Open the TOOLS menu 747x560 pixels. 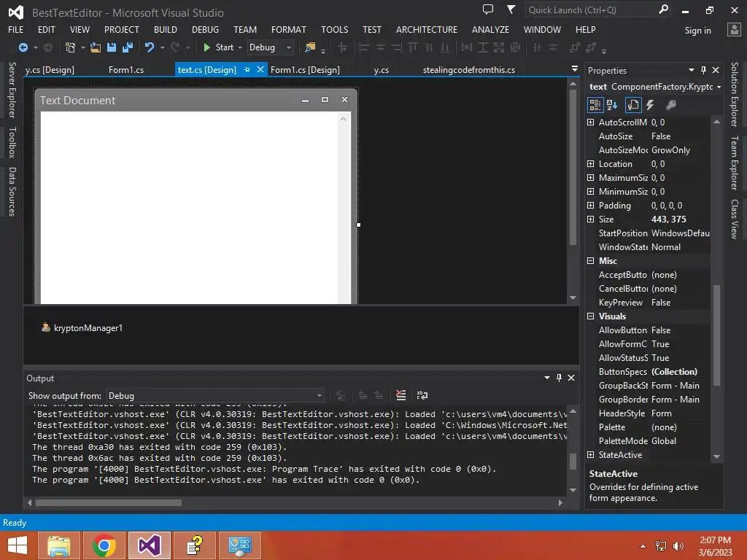pos(334,29)
